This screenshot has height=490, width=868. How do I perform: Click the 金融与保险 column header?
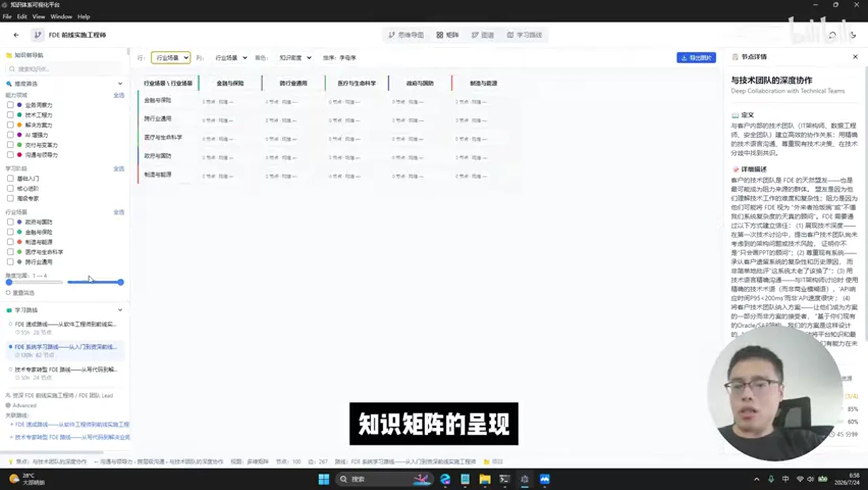(x=230, y=83)
